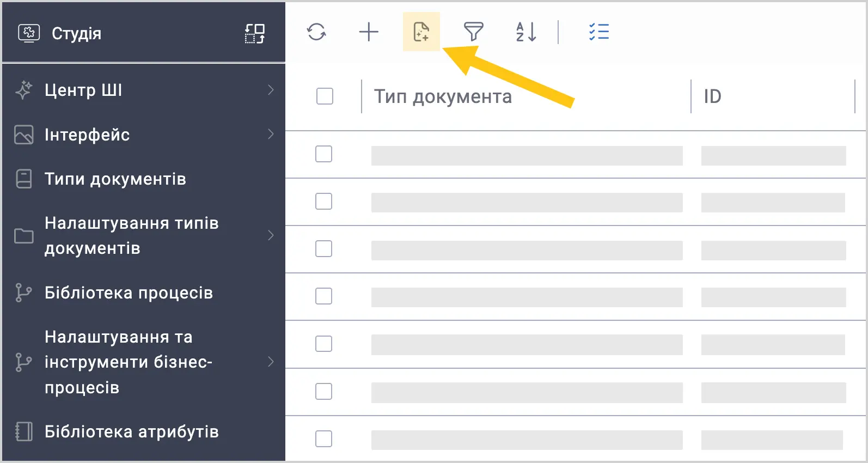Image resolution: width=868 pixels, height=463 pixels.
Task: Click the AI document creation icon
Action: pyautogui.click(x=421, y=32)
